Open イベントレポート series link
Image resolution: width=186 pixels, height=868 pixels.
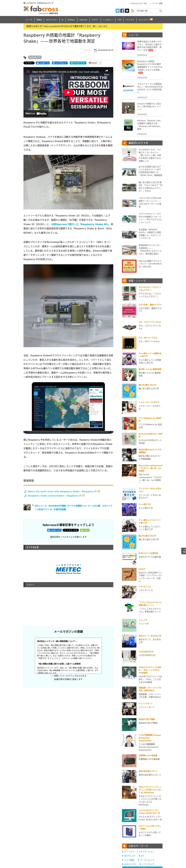(145, 704)
